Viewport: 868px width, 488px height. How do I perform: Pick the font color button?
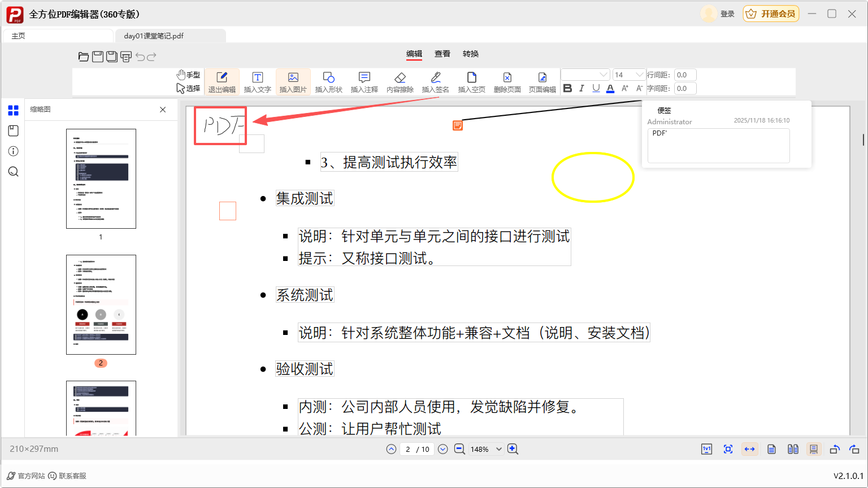(610, 88)
